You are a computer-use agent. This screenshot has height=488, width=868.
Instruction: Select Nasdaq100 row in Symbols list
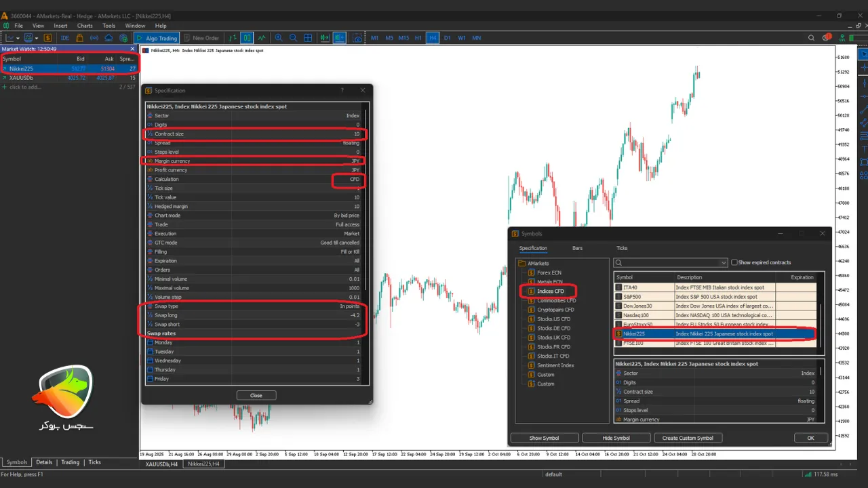click(x=715, y=315)
